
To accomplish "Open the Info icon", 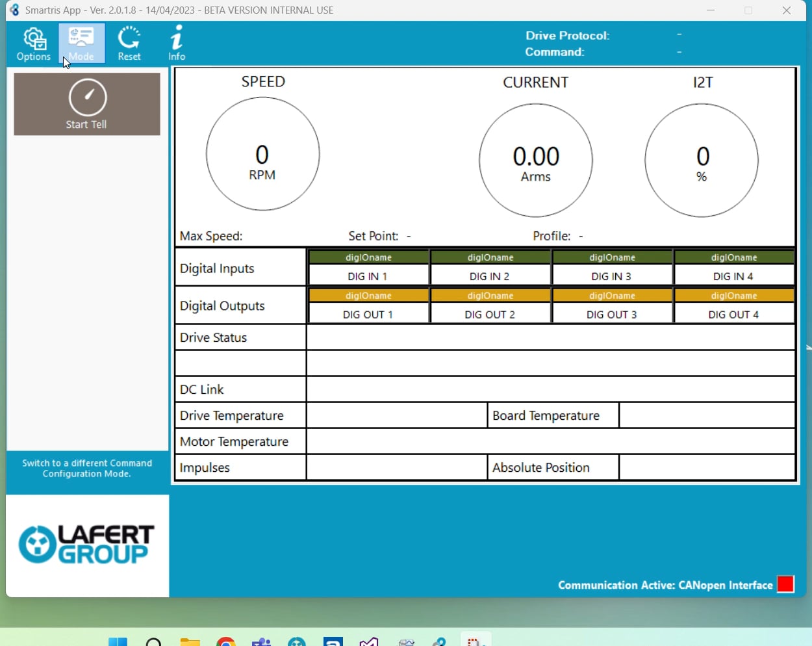I will pos(177,44).
